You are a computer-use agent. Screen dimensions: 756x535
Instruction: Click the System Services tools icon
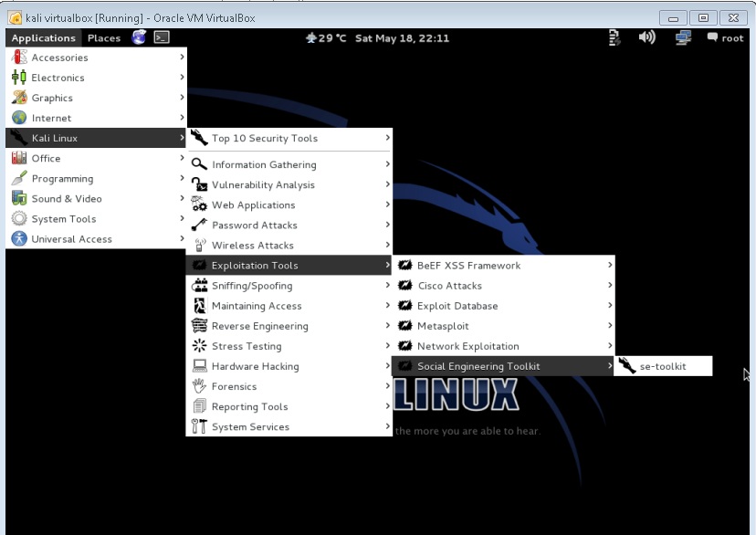pos(199,426)
